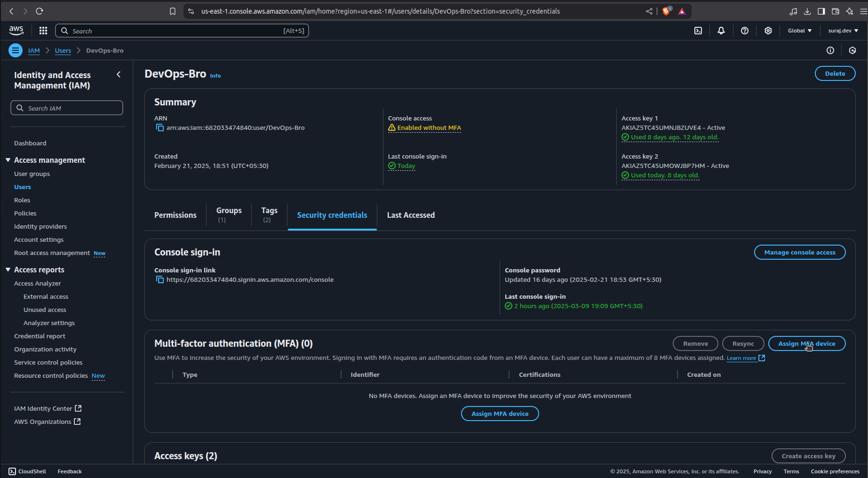The width and height of the screenshot is (868, 478).
Task: Open User groups in the sidebar
Action: click(32, 174)
